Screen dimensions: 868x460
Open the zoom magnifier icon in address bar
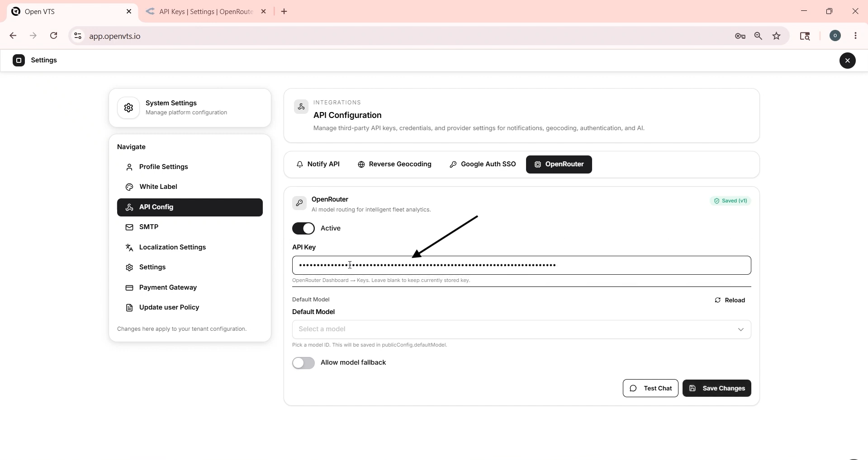click(758, 36)
